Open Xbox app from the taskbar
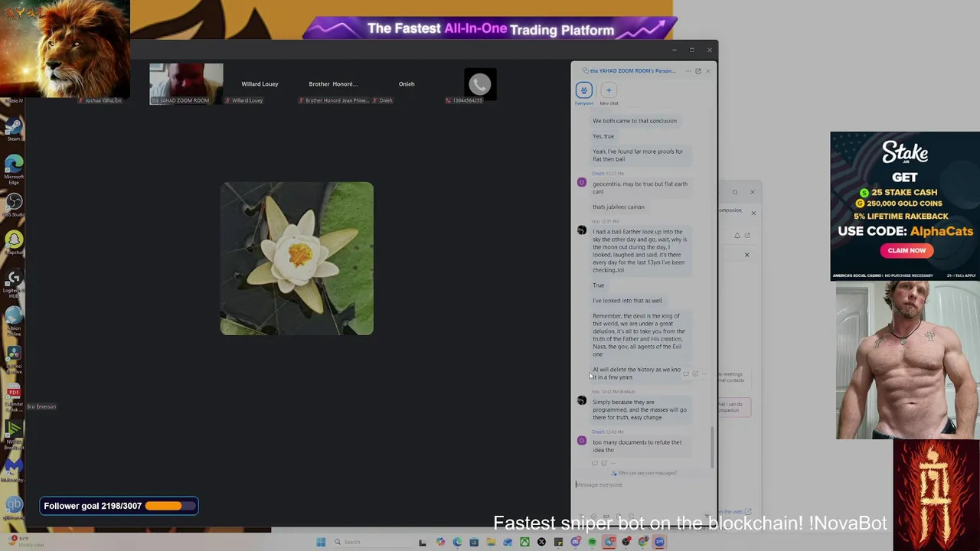The image size is (980, 551). [x=524, y=542]
